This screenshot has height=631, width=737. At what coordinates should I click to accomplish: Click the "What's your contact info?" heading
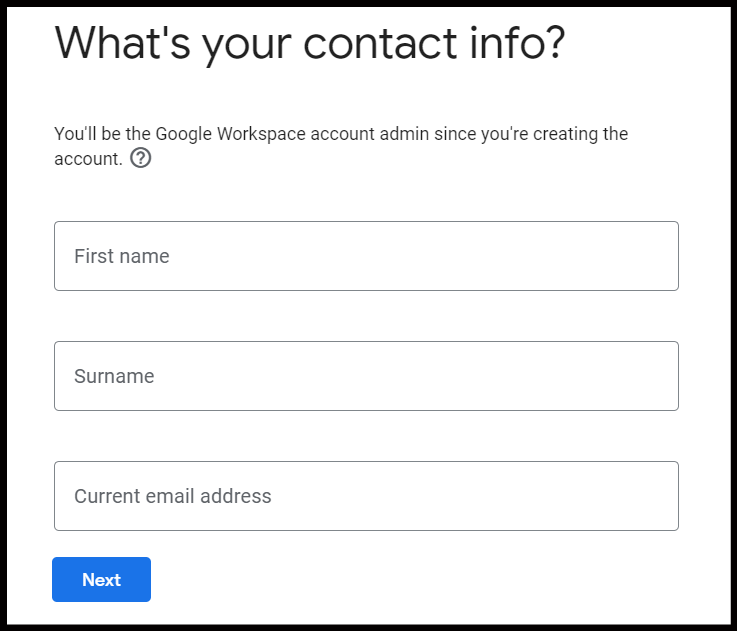(x=310, y=44)
